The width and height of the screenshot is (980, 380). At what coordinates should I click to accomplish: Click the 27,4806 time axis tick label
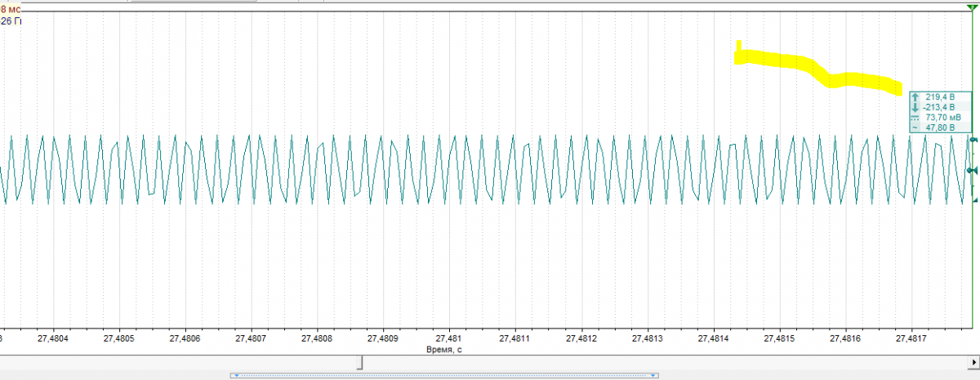(185, 337)
